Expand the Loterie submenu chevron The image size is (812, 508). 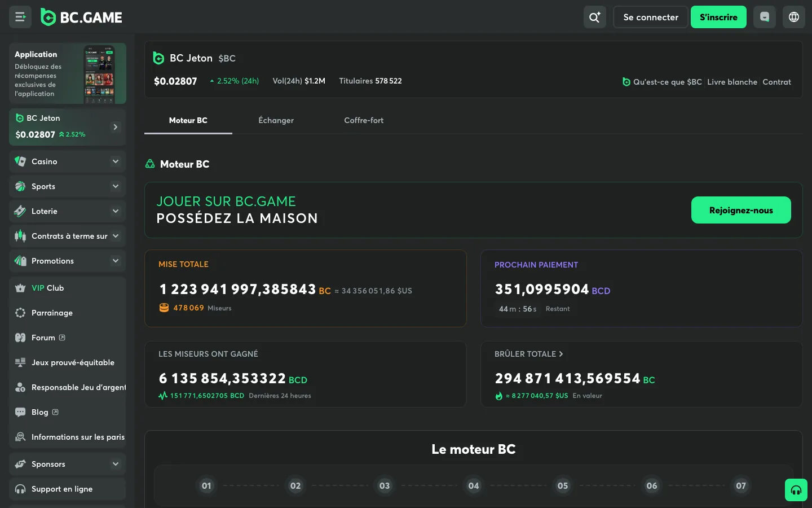116,211
